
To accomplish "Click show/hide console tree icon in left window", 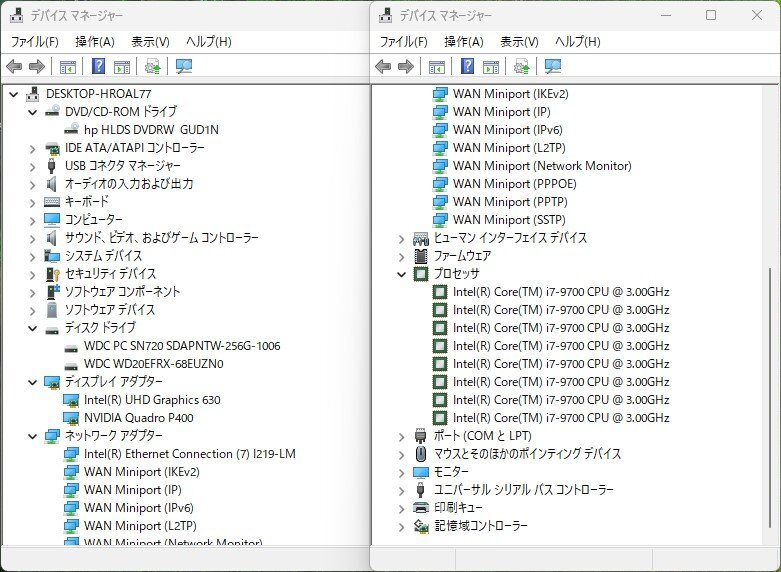I will pos(68,66).
